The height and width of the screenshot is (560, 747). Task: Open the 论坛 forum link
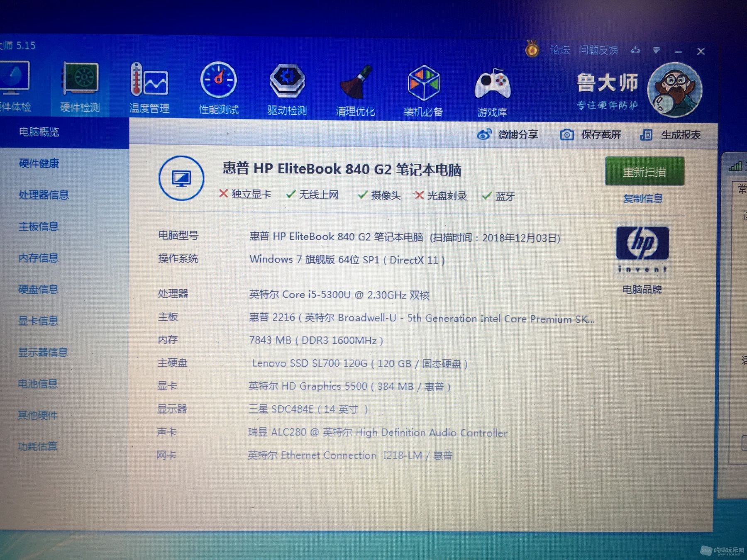(x=560, y=50)
